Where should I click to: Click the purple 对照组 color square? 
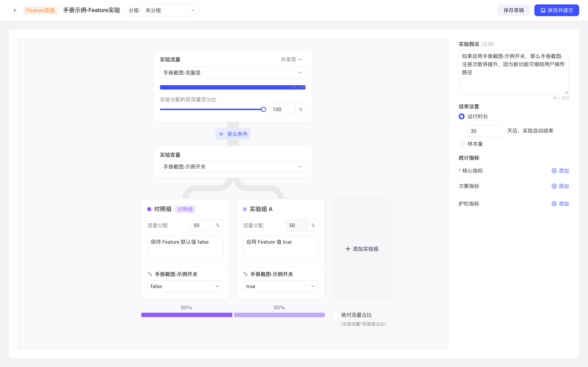click(149, 209)
